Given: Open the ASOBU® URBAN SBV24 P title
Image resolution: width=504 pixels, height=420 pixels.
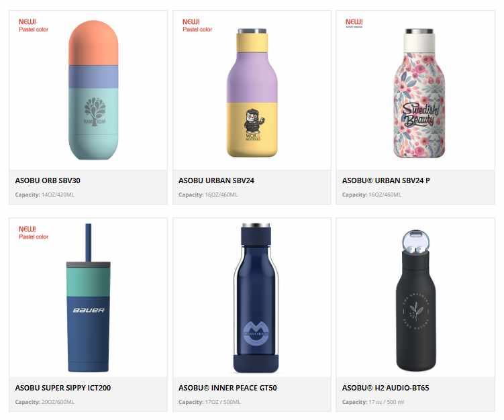Looking at the screenshot, I should (386, 180).
